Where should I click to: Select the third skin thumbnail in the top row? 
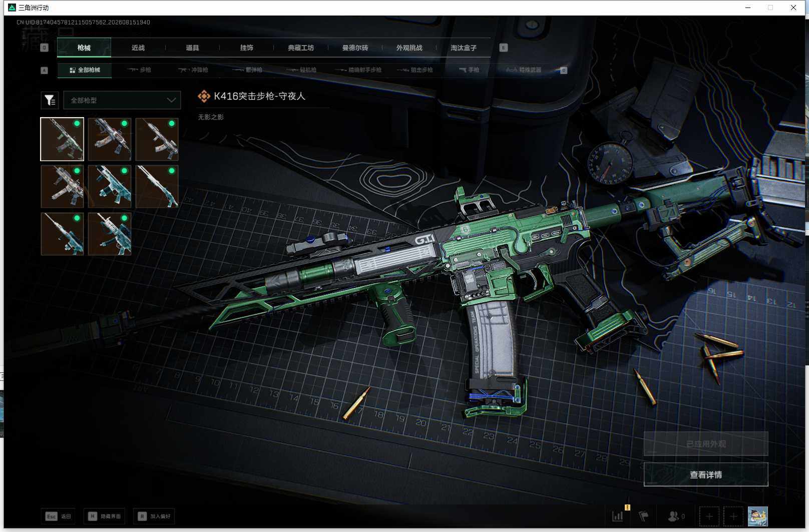pyautogui.click(x=157, y=139)
